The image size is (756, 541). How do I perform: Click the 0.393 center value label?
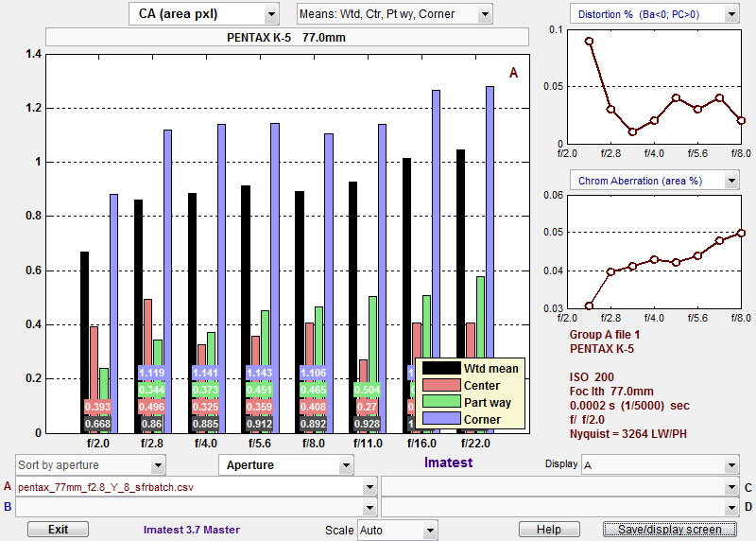pos(98,407)
